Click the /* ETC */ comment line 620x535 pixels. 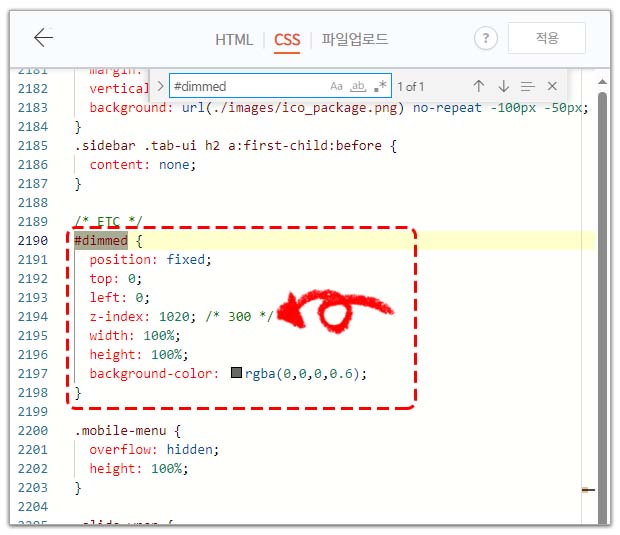[x=108, y=221]
